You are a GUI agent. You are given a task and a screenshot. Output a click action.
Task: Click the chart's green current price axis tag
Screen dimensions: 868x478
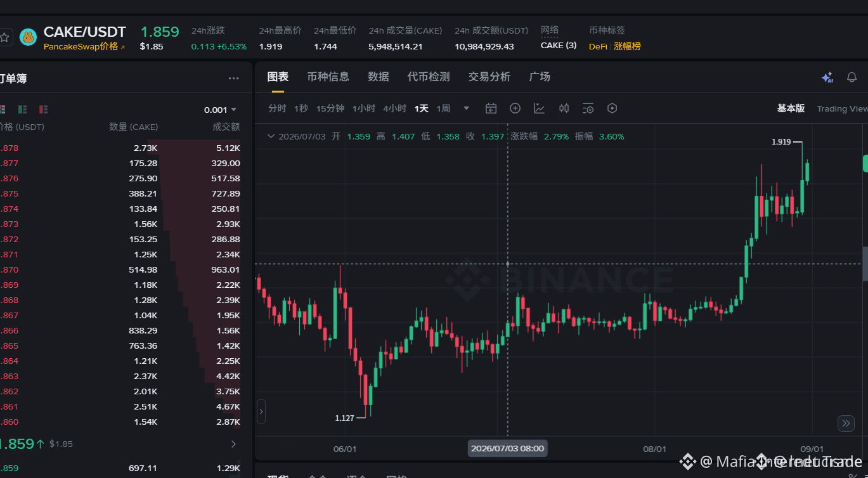tap(865, 163)
